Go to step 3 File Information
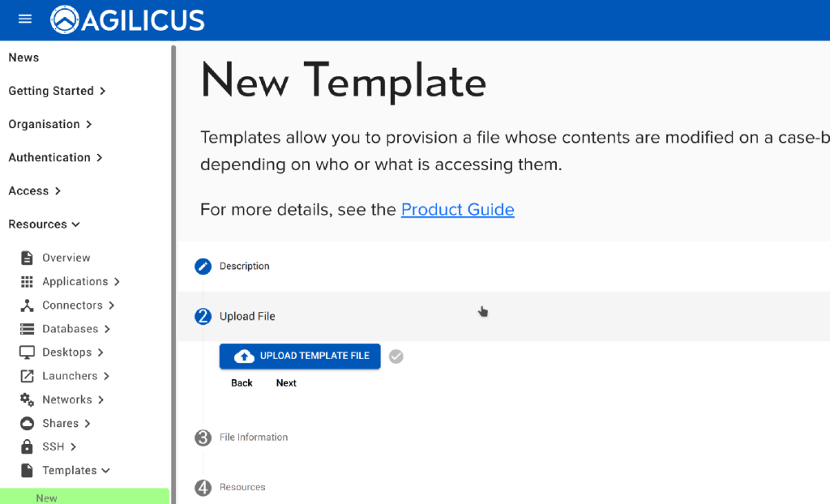 click(253, 438)
